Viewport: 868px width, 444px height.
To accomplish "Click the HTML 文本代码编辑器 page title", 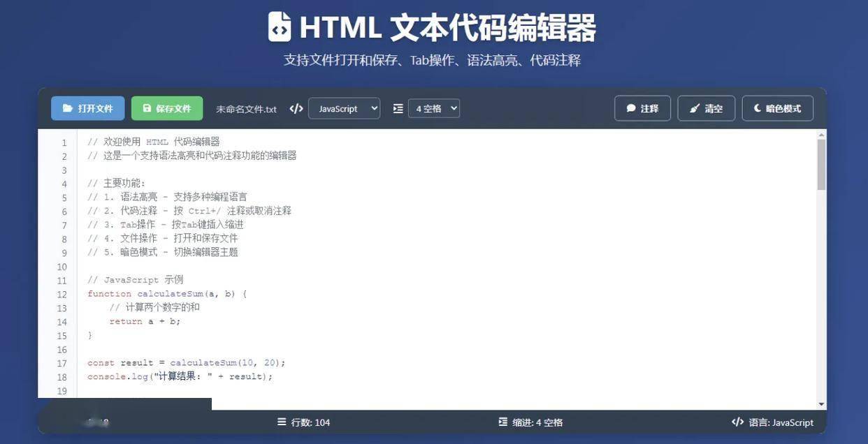I will 447,28.
